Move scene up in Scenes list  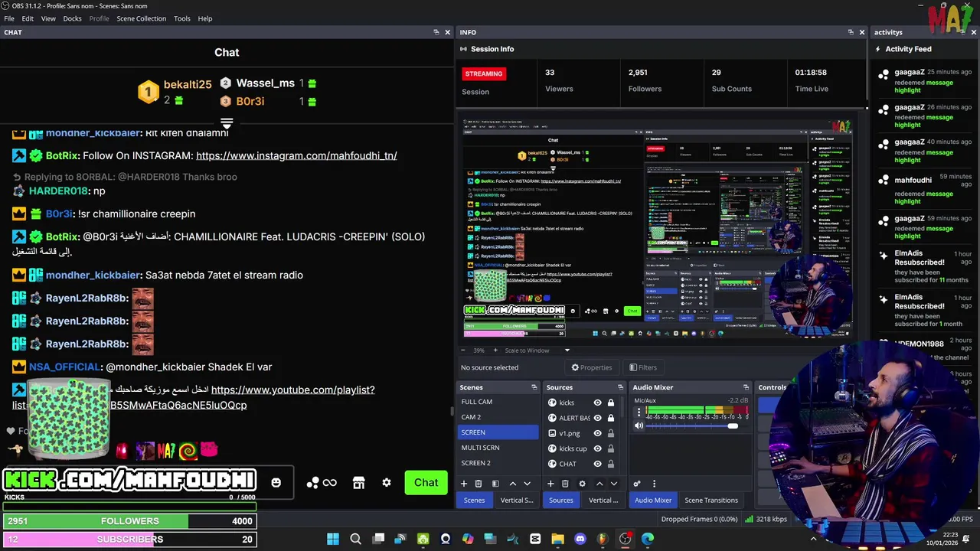(513, 484)
